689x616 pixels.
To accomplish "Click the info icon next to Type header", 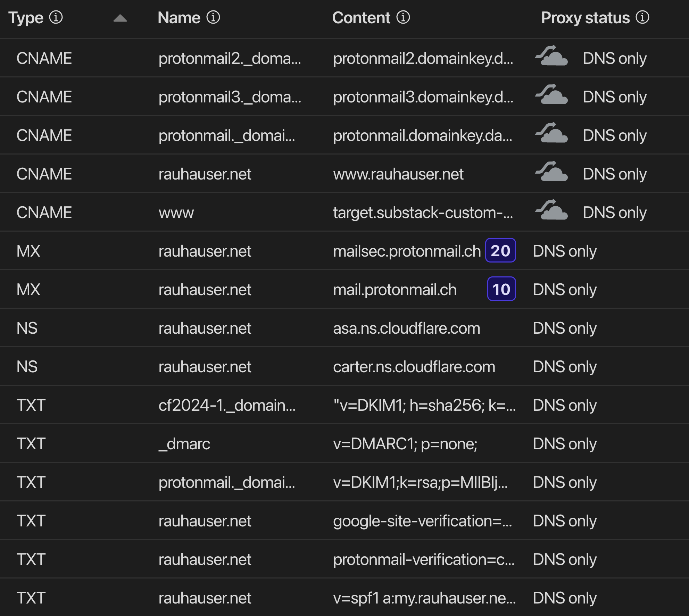I will point(56,17).
